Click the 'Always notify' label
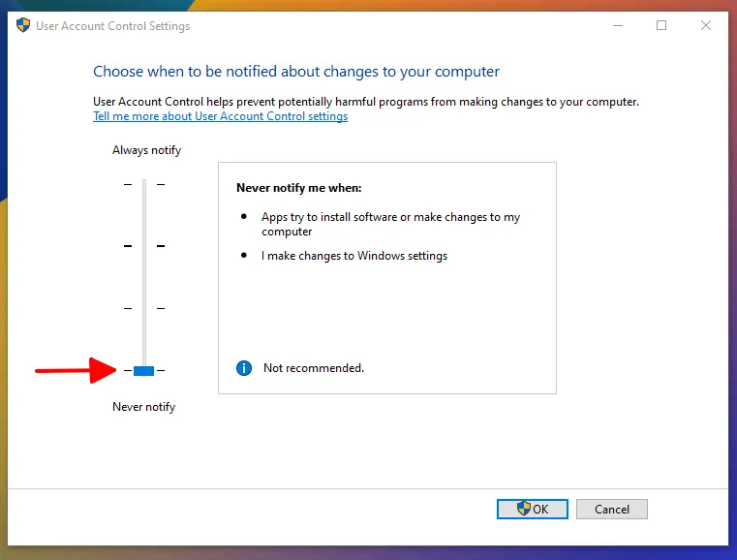Viewport: 737px width, 560px height. tap(146, 150)
